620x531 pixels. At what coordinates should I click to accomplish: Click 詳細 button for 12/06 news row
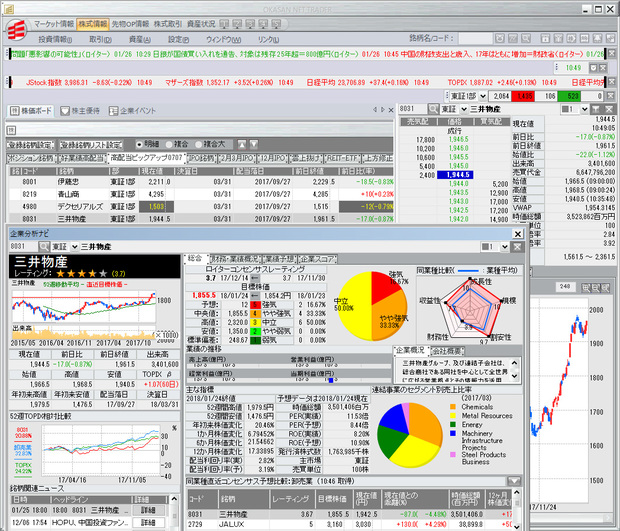(x=148, y=523)
